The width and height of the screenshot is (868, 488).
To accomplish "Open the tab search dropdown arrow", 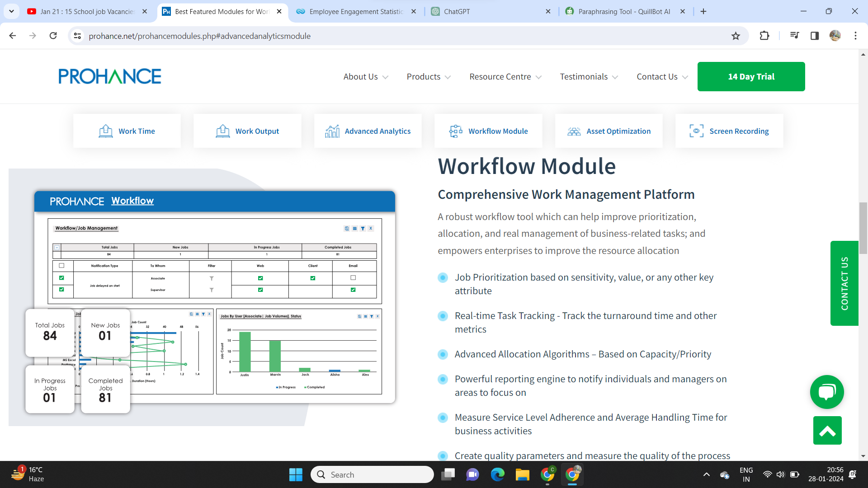I will click(x=11, y=11).
